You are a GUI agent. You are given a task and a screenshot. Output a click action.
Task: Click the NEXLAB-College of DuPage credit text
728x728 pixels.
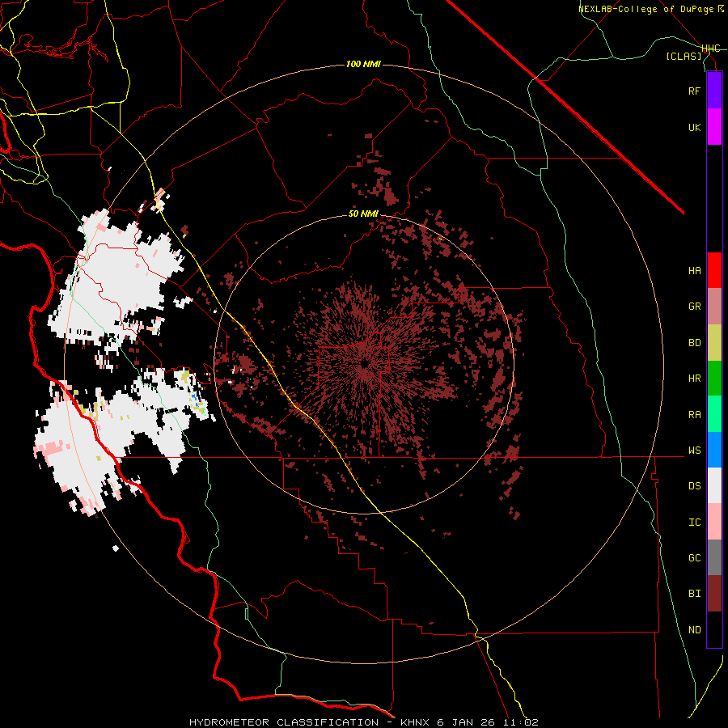(647, 9)
